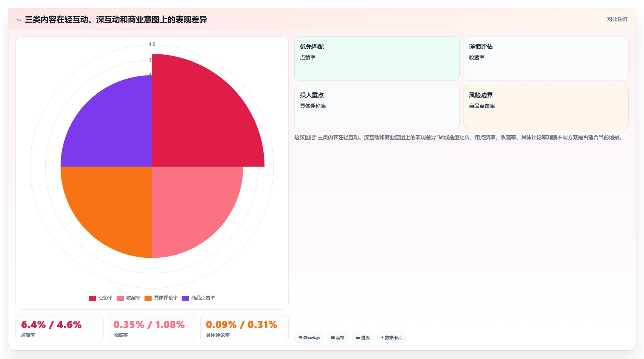The width and height of the screenshot is (644, 359).
Task: Click the 6.4% / 4.6% stat card
Action: point(59,328)
